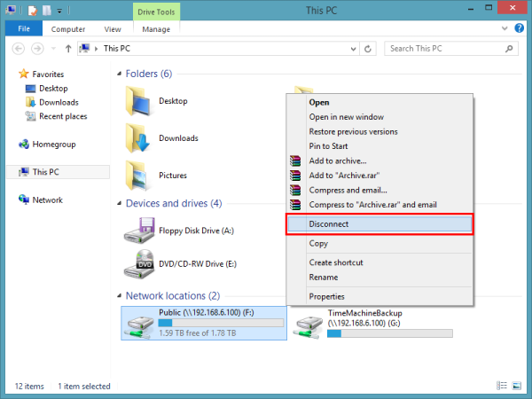Viewport: 532px width, 399px height.
Task: Click the Drive Tools contextual tab header
Action: click(156, 12)
